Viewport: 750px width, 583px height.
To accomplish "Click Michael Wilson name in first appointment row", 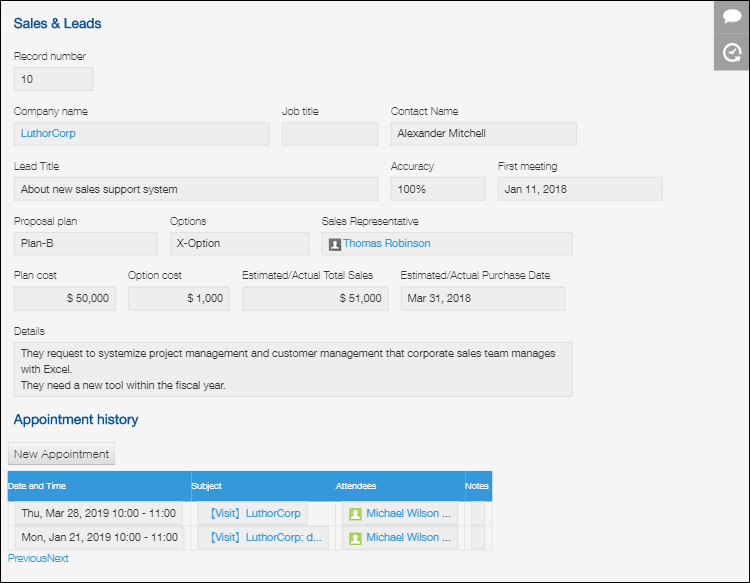I will click(407, 513).
